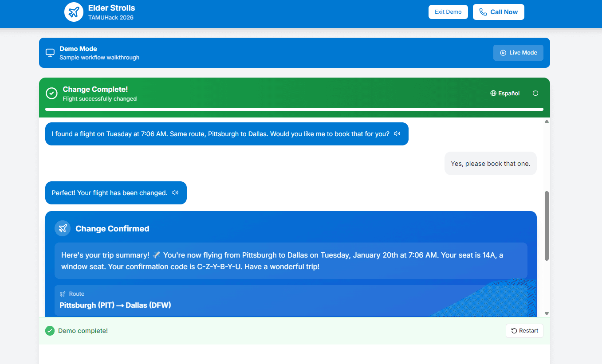Click the 'Demo complete!' status text
The image size is (602, 364).
pos(83,331)
